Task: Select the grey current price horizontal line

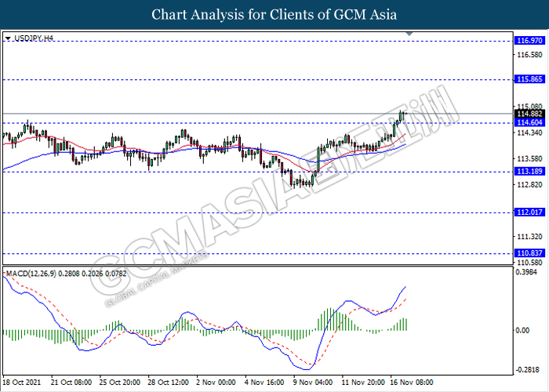Action: [x=258, y=114]
